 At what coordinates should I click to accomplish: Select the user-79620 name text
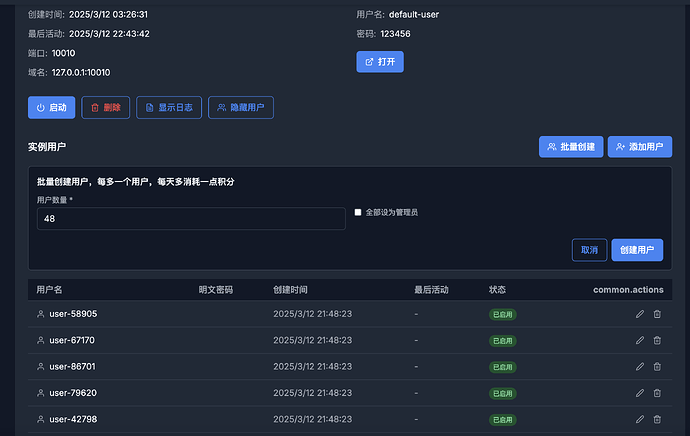click(x=73, y=393)
